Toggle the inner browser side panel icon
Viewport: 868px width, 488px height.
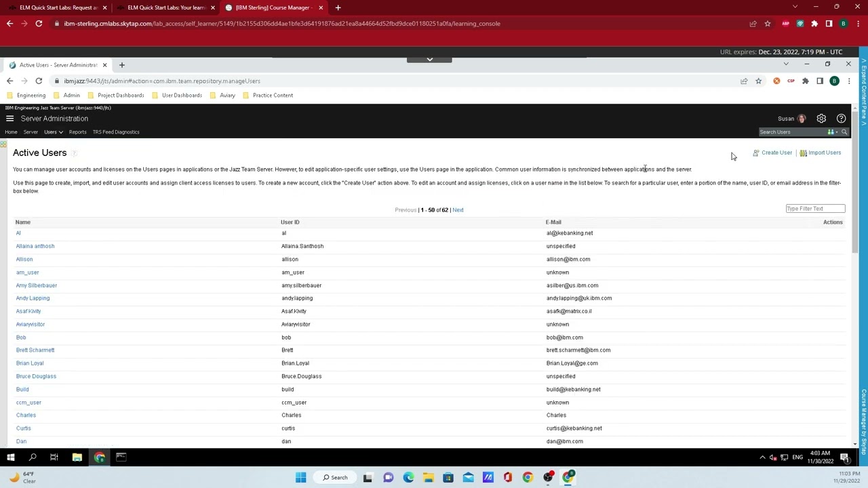pyautogui.click(x=819, y=81)
